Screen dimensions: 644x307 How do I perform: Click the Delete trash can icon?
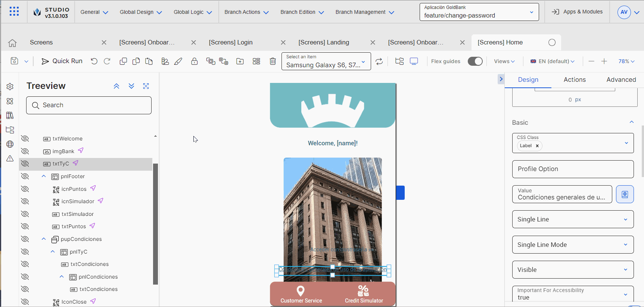[x=273, y=61]
